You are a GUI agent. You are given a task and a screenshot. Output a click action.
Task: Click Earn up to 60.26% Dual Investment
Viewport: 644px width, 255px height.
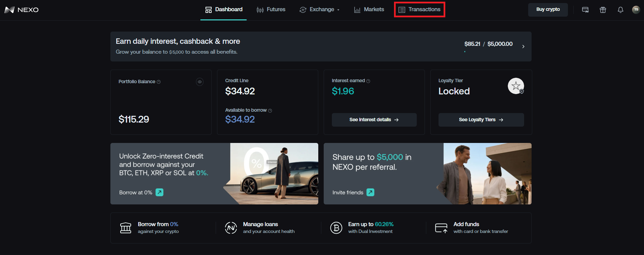(x=371, y=228)
